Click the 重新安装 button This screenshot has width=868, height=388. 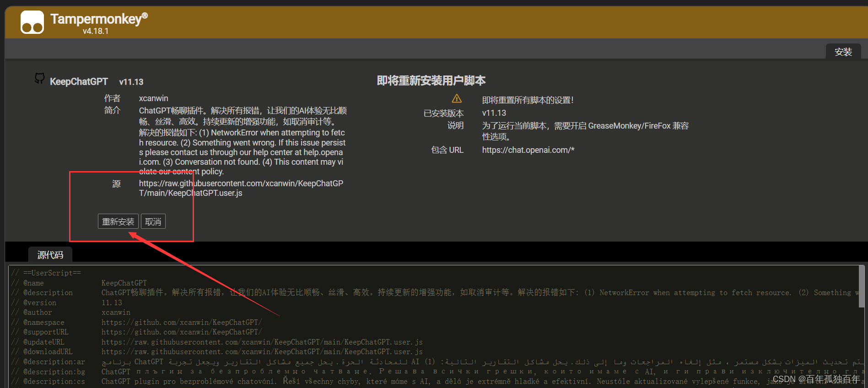tap(118, 221)
